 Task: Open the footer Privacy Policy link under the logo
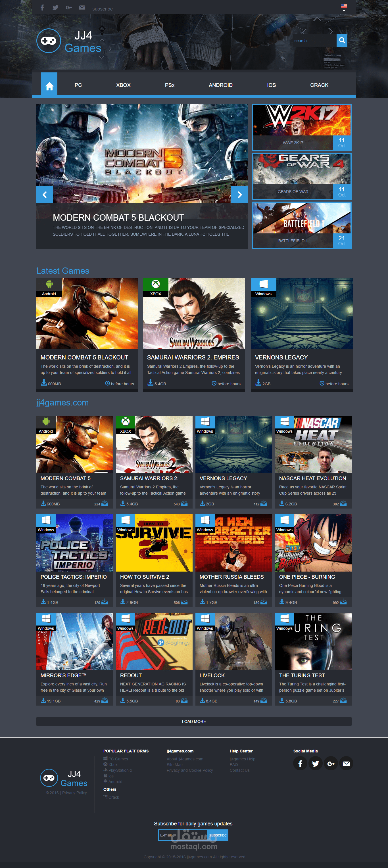[x=74, y=793]
